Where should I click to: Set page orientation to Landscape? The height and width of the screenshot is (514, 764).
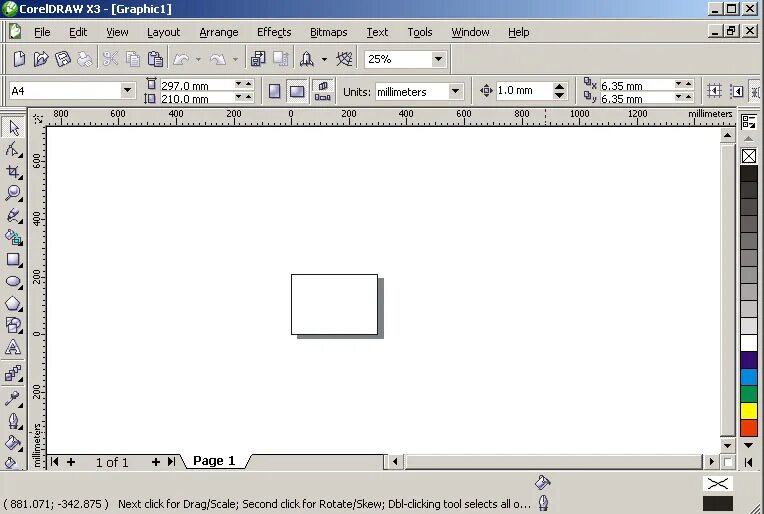point(297,91)
